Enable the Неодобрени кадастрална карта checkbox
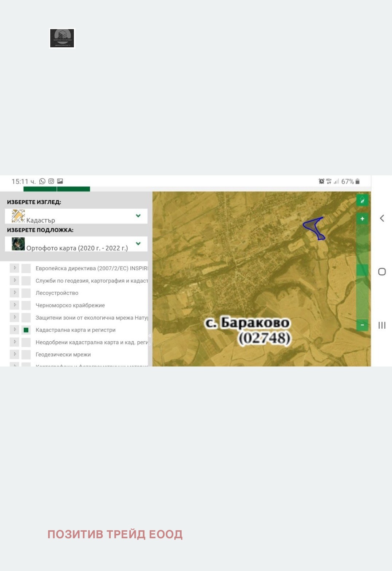The height and width of the screenshot is (571, 392). 26,342
